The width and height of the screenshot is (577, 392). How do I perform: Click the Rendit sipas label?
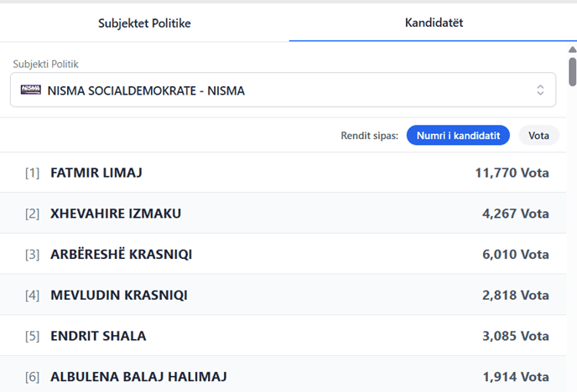(x=369, y=136)
